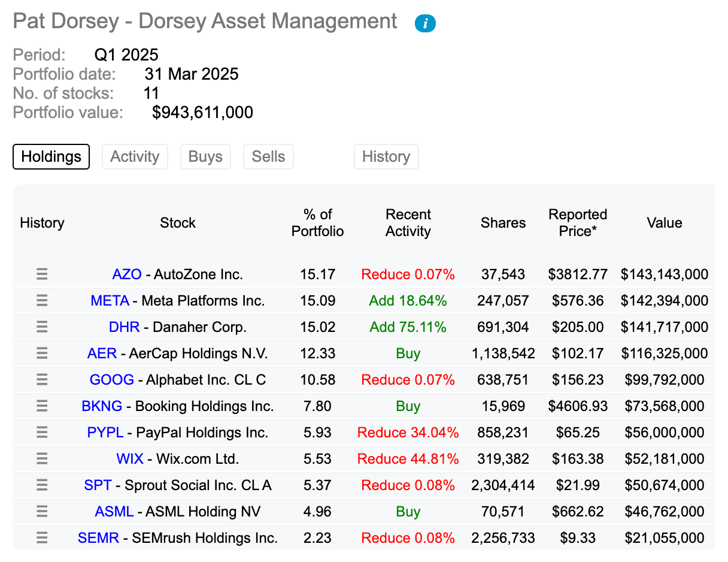
Task: Switch to the Activity tab
Action: click(x=135, y=157)
